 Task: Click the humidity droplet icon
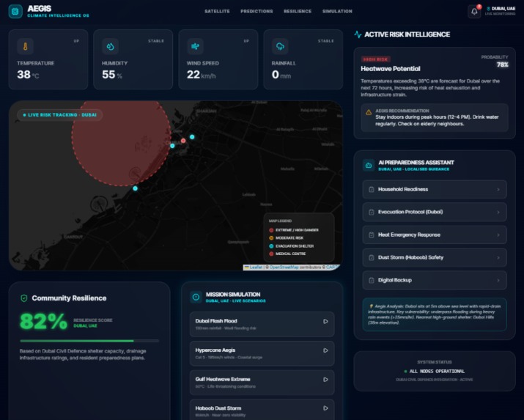tap(110, 46)
